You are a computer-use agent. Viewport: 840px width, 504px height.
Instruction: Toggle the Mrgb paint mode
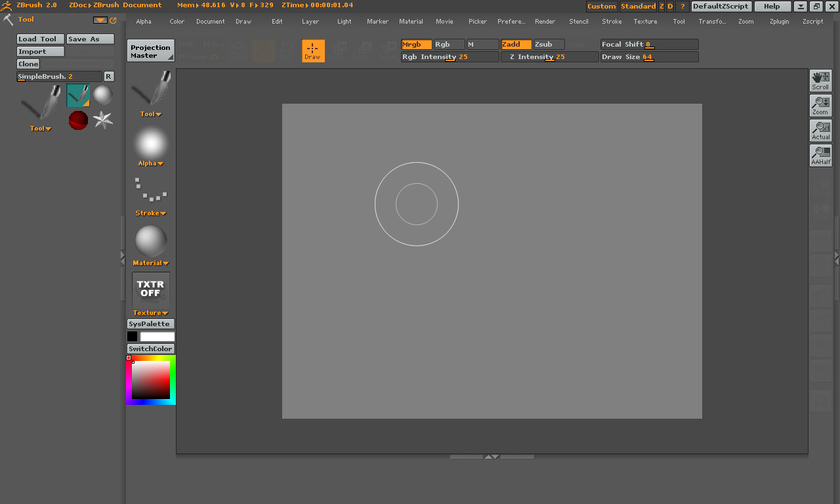[x=416, y=45]
